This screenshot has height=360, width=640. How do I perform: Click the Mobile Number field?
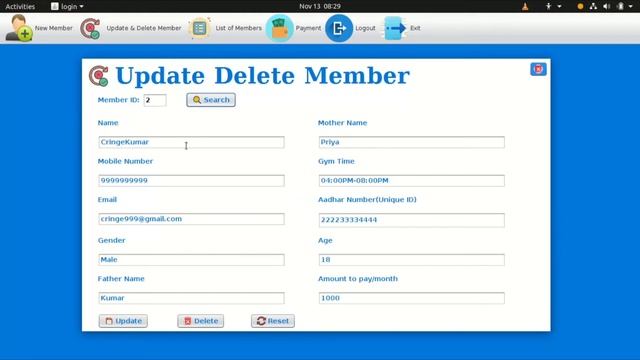click(191, 180)
